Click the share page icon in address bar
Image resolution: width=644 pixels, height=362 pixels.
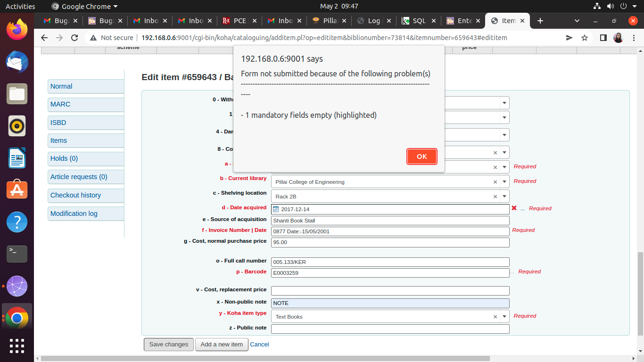[570, 38]
